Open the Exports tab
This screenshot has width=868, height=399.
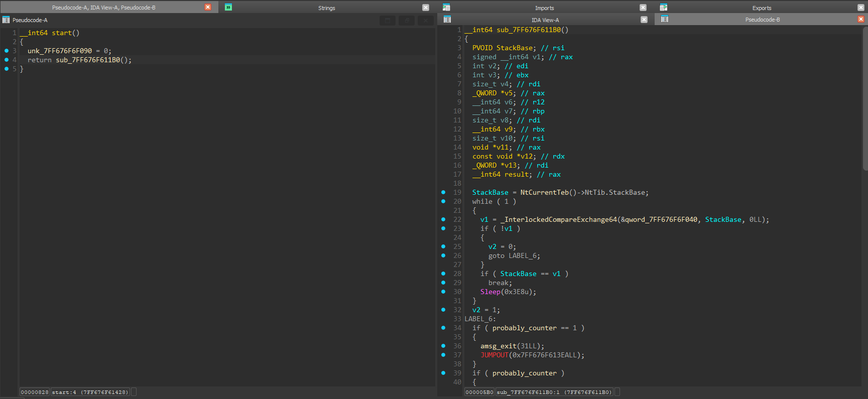762,8
